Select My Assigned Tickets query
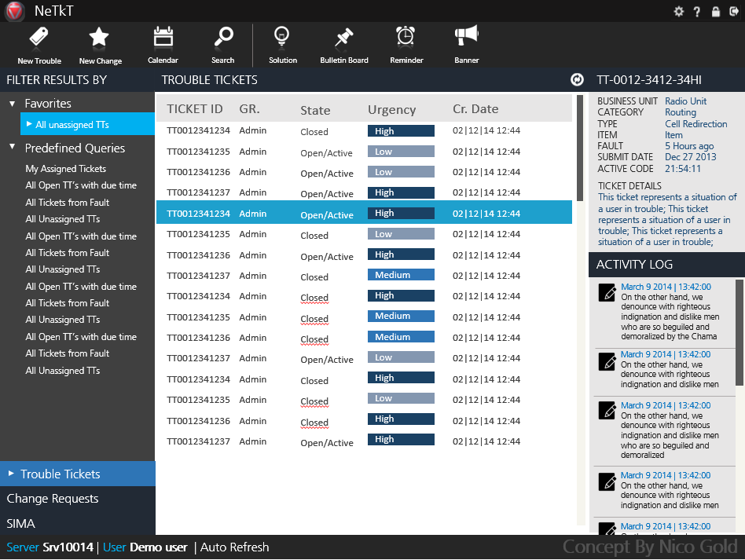This screenshot has width=745, height=560. 65,169
